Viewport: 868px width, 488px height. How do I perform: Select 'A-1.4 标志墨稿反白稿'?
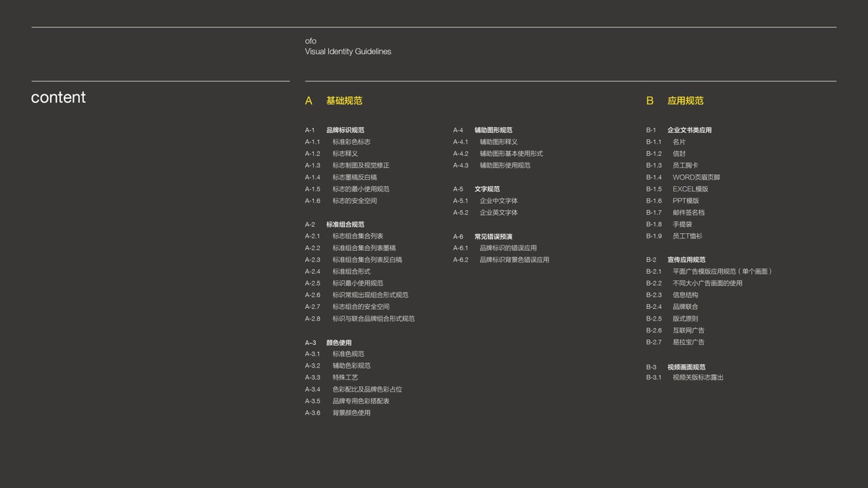341,178
